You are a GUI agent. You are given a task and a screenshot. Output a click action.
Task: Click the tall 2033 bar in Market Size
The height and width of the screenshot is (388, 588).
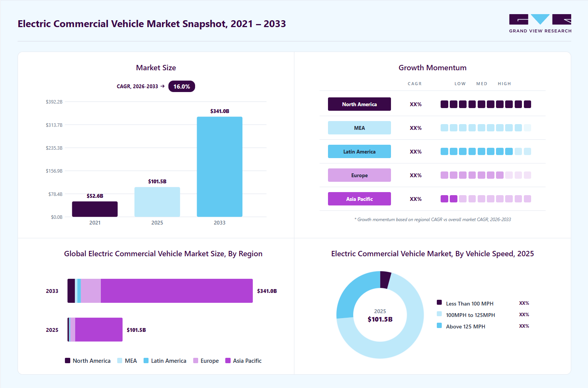(x=220, y=167)
